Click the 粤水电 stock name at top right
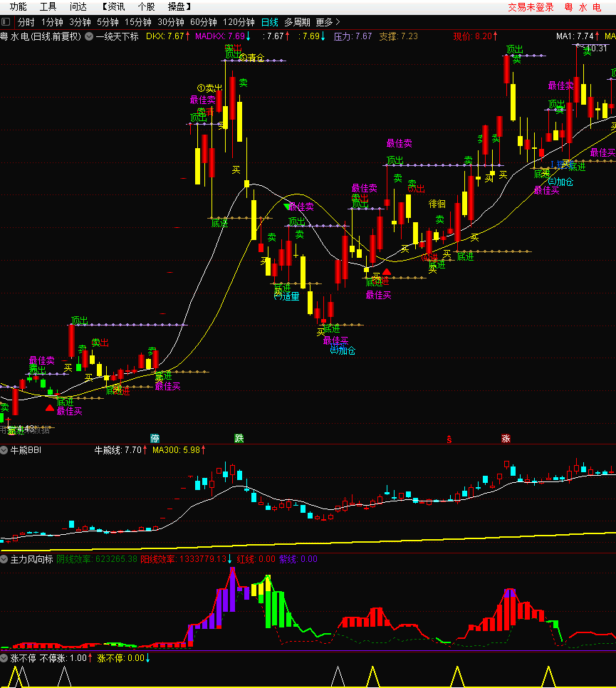This screenshot has height=688, width=616. click(x=583, y=7)
